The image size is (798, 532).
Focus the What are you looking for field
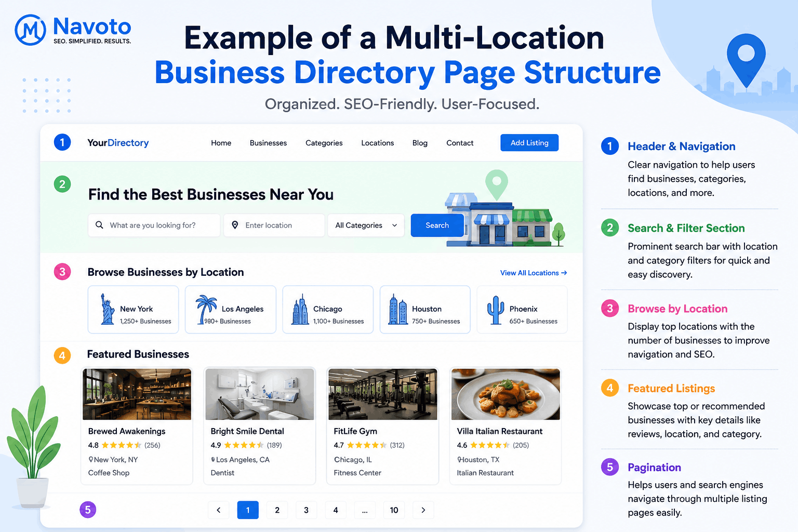pos(154,225)
